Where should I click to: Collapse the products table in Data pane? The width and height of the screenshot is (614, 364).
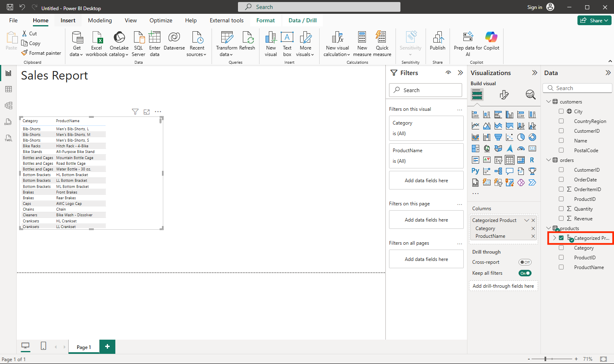[x=549, y=228]
